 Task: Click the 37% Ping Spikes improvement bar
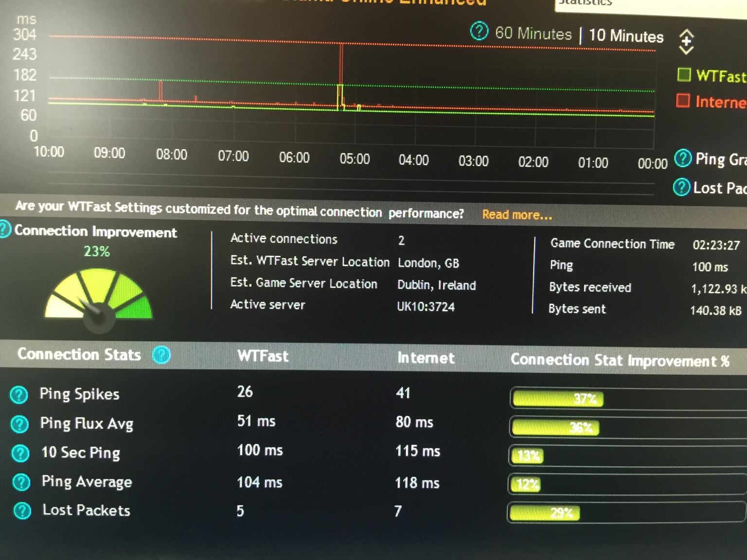(558, 399)
